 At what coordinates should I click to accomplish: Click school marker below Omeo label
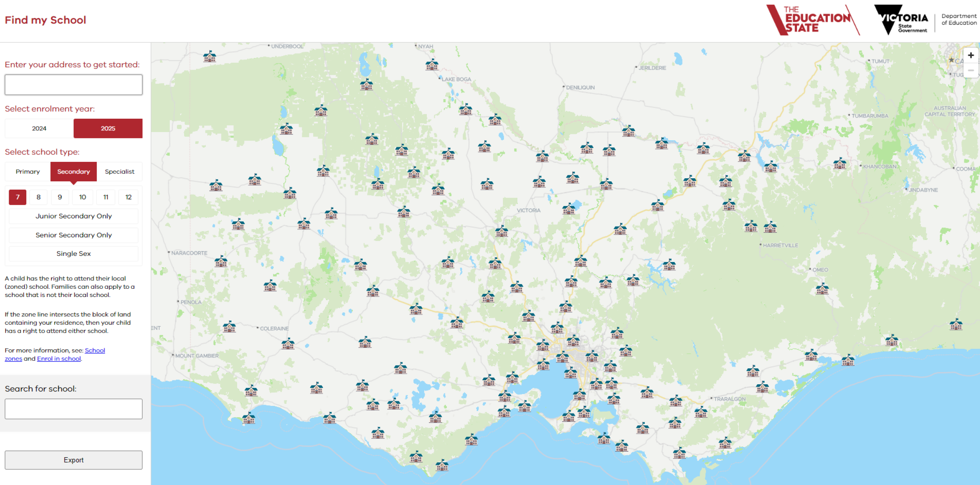(822, 289)
